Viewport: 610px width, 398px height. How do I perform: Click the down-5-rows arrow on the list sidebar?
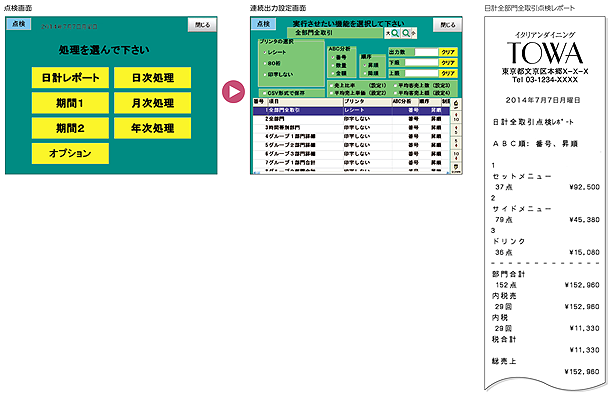click(456, 142)
